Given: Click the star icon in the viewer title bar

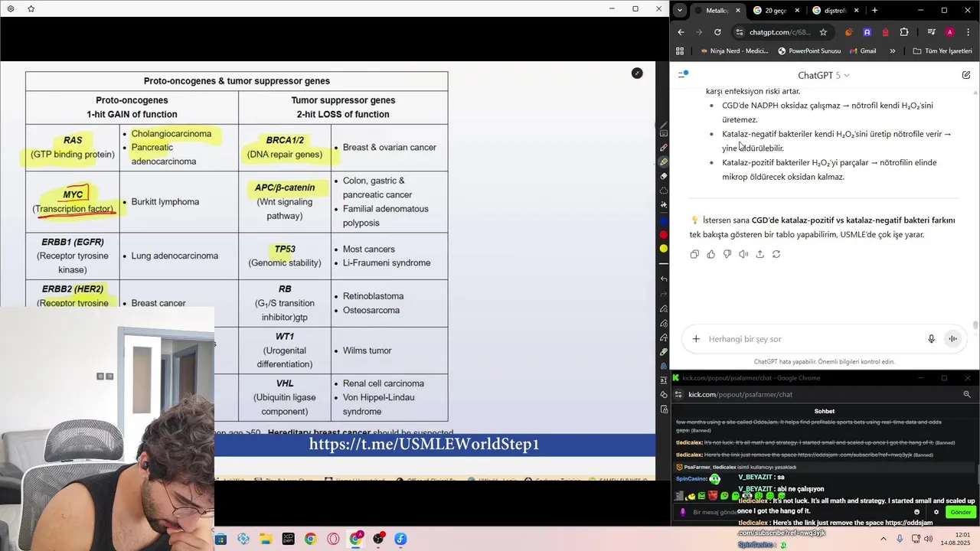Looking at the screenshot, I should pos(31,8).
